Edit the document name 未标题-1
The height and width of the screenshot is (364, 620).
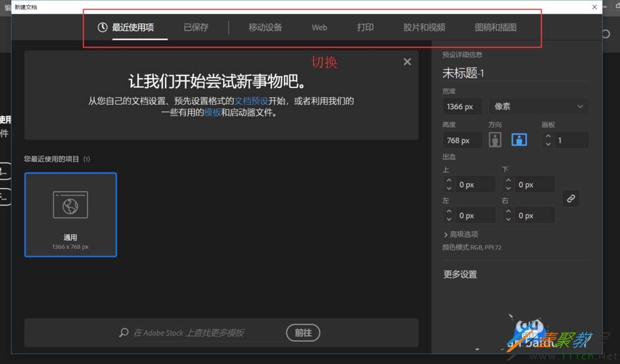[x=463, y=73]
